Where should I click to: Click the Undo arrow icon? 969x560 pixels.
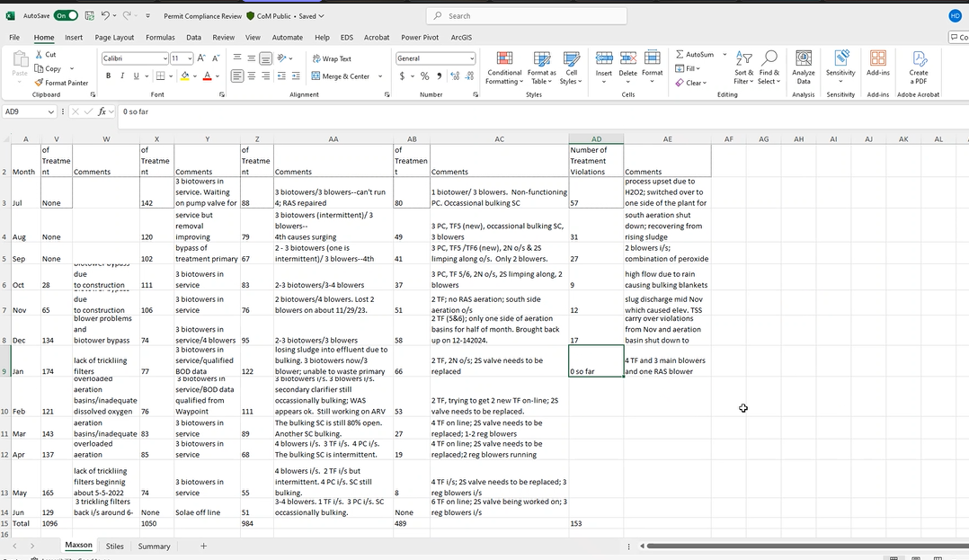click(x=105, y=15)
